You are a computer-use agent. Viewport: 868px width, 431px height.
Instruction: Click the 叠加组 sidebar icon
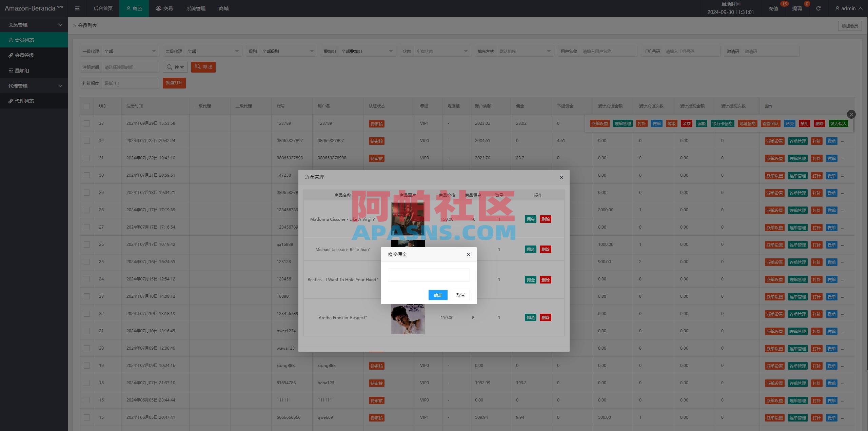point(11,70)
